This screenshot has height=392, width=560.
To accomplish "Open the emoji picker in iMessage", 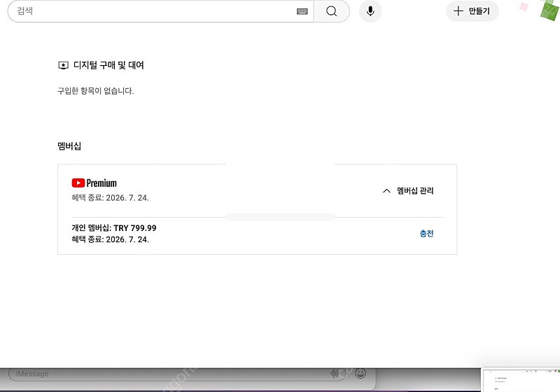I will (x=360, y=373).
